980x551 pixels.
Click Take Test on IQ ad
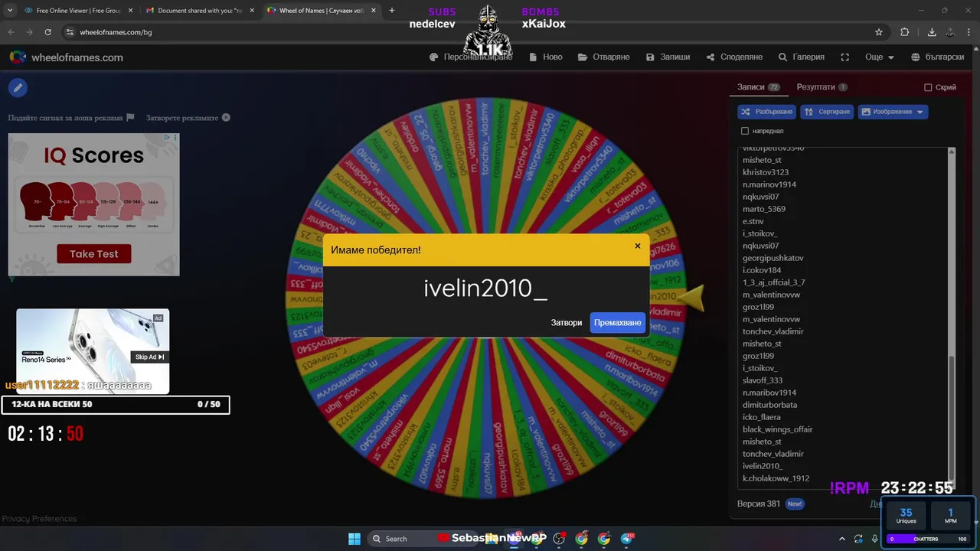(93, 254)
